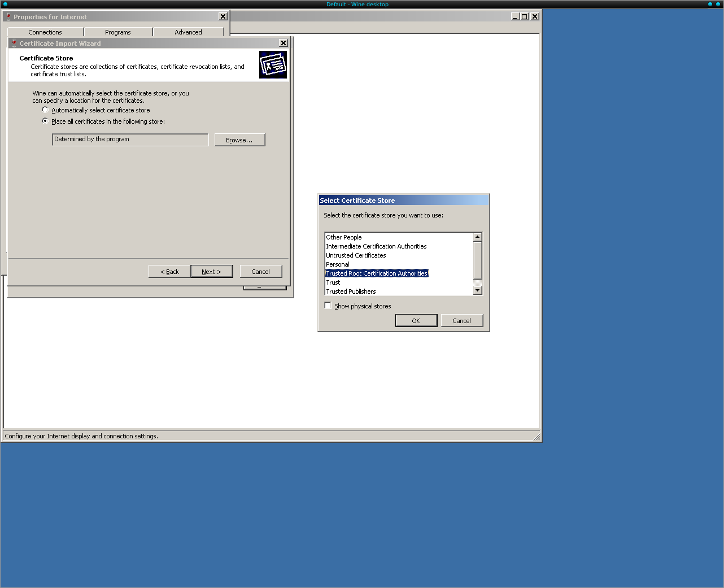Image resolution: width=724 pixels, height=588 pixels.
Task: Click the window resize grip in status bar
Action: click(537, 437)
